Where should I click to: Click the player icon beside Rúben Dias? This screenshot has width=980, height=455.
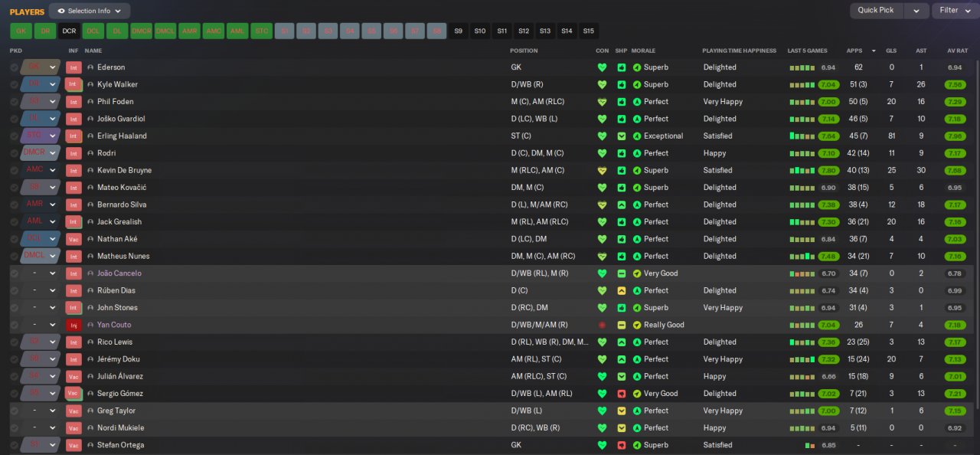[90, 290]
